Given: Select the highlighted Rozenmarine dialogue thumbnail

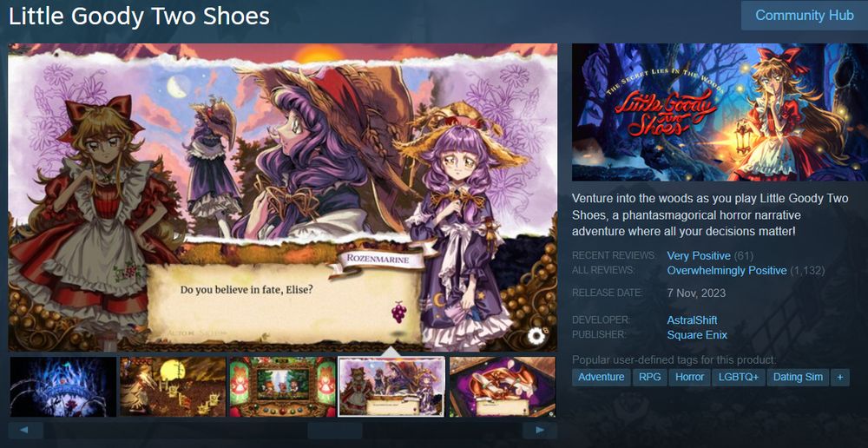Looking at the screenshot, I should tap(391, 386).
